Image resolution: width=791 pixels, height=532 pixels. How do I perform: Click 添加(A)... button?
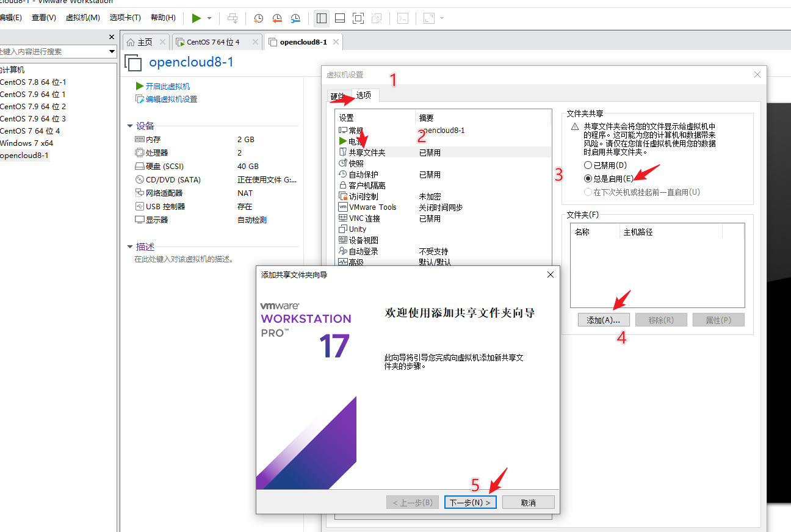coord(604,320)
